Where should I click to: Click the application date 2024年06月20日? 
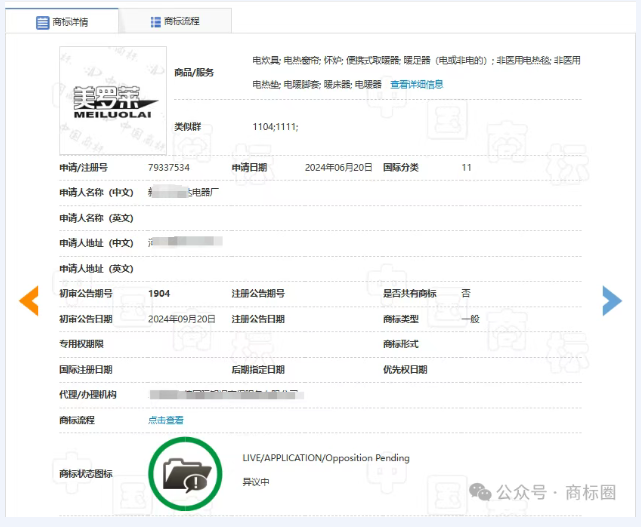(x=338, y=168)
